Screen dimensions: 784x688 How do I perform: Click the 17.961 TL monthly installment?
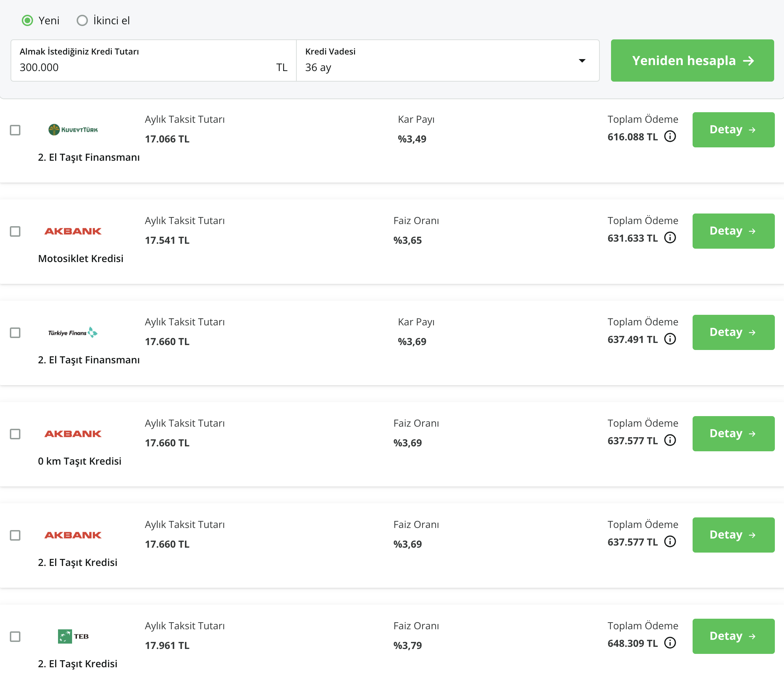[167, 645]
